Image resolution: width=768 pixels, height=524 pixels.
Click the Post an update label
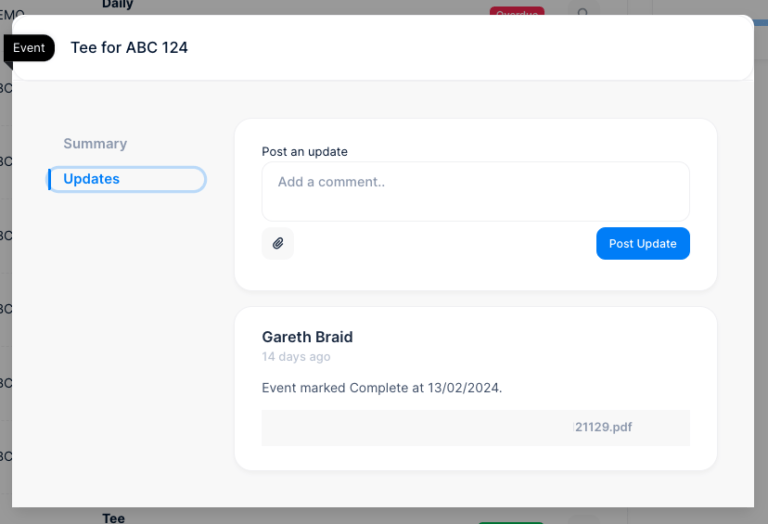305,152
